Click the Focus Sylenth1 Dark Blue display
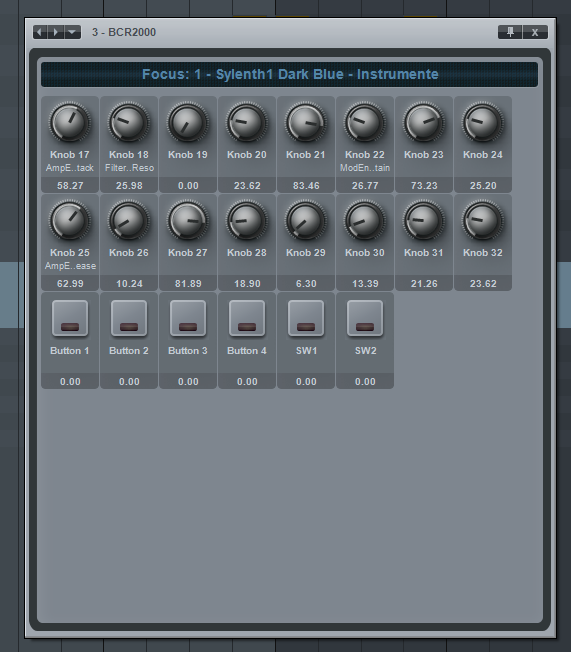The image size is (571, 652). point(289,74)
